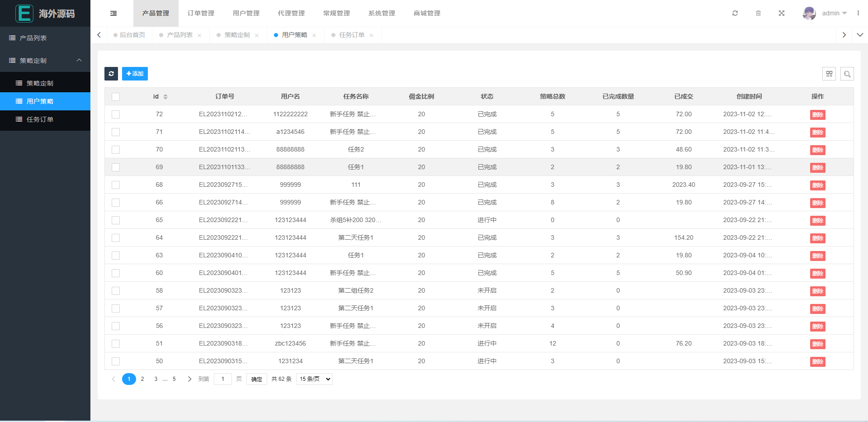Enter fullscreen with the expand icon
Screen dimensions: 868x422
point(782,13)
